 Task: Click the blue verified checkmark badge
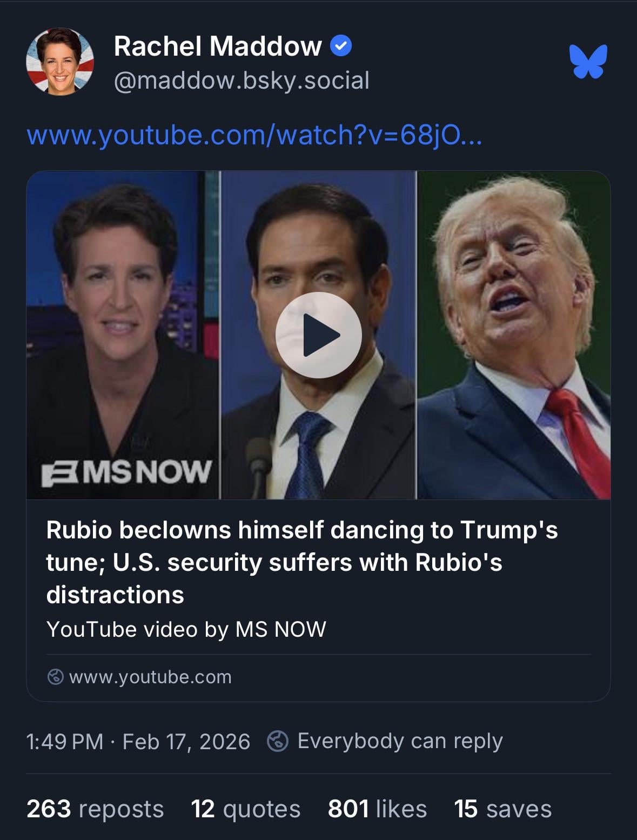pos(340,46)
